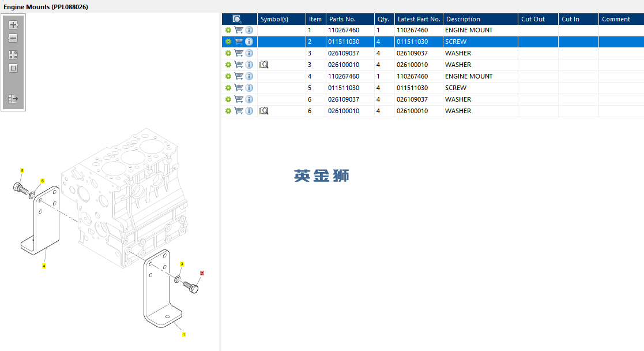The image size is (644, 351).
Task: Add item 2 SCREW to cart
Action: pyautogui.click(x=239, y=42)
